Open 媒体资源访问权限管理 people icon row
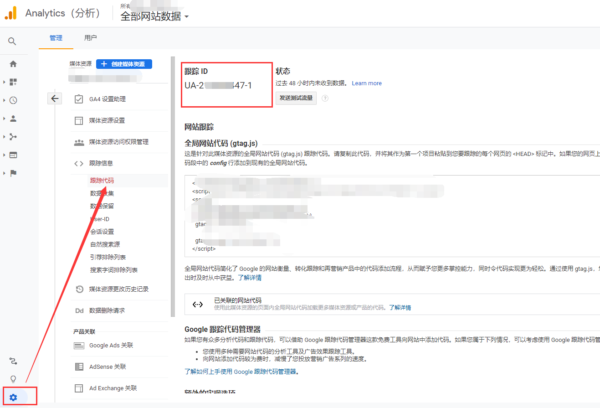The width and height of the screenshot is (600, 408). [119, 142]
